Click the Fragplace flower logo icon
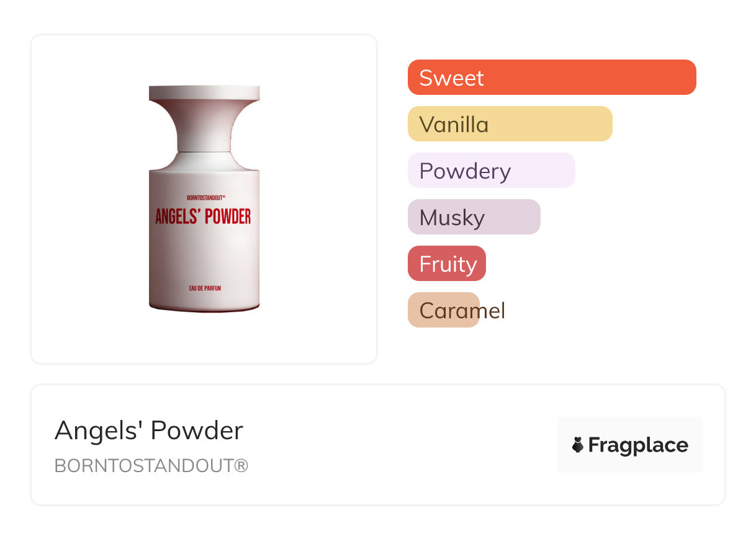 [578, 445]
